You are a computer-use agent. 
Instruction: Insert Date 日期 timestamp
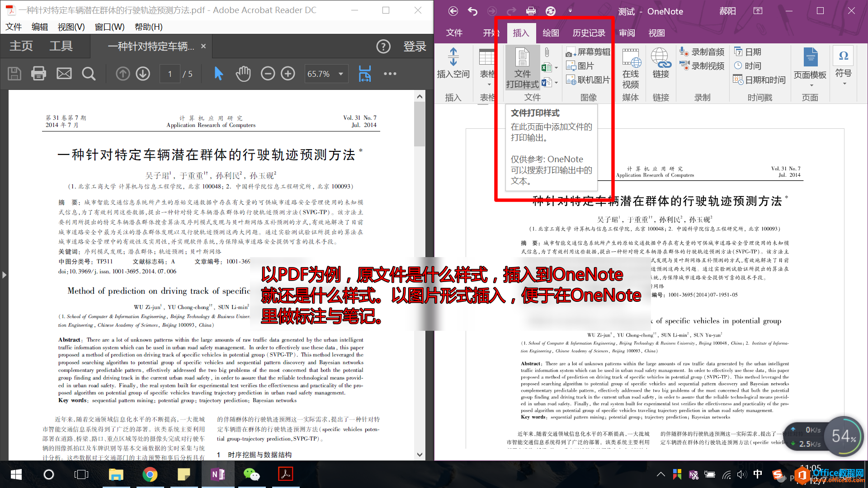[x=747, y=52]
